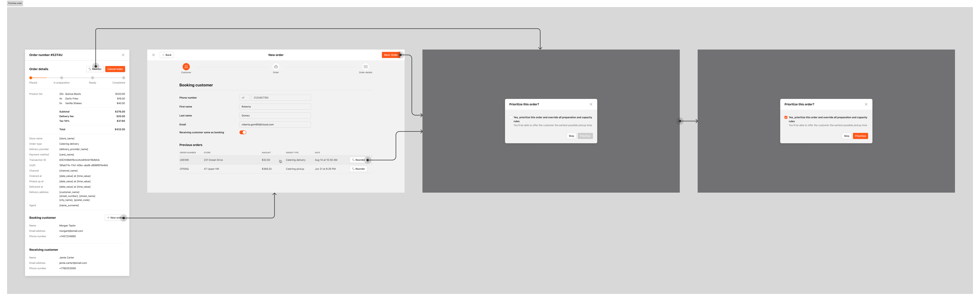The image size is (980, 301).
Task: Click Next: Order button
Action: click(x=391, y=55)
